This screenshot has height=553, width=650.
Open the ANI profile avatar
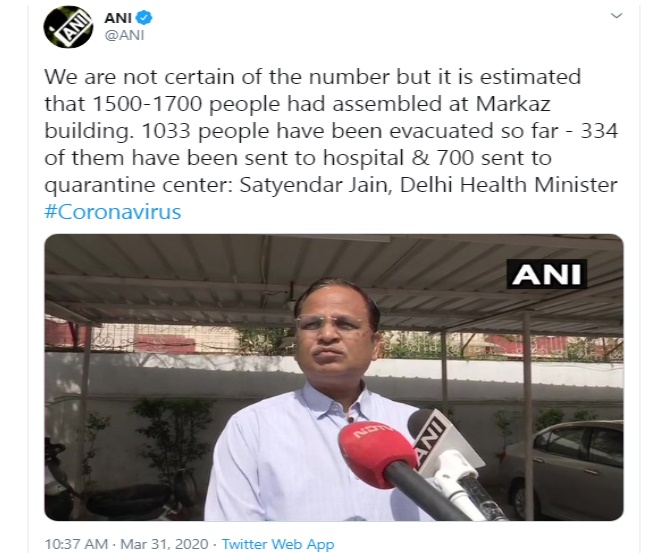point(68,27)
